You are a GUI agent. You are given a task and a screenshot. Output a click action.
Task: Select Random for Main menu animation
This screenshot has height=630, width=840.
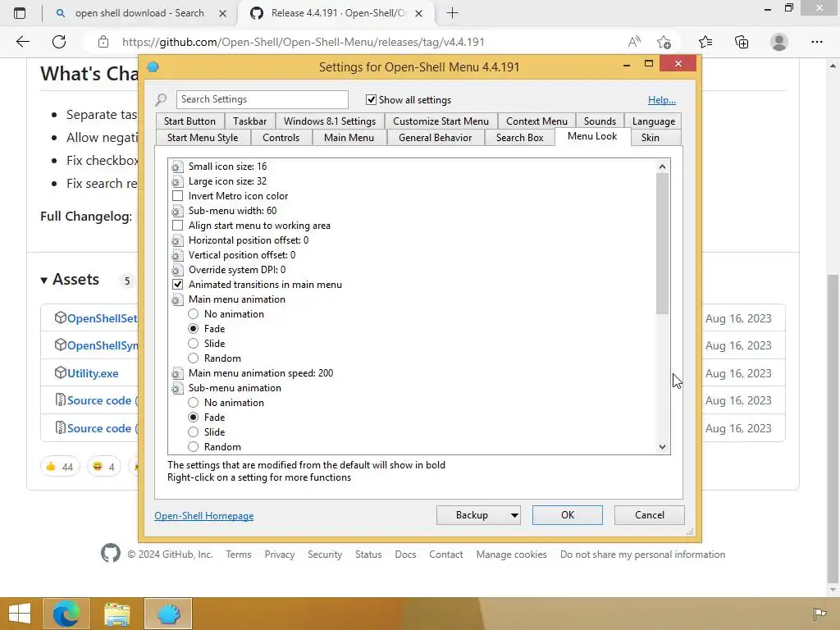194,358
